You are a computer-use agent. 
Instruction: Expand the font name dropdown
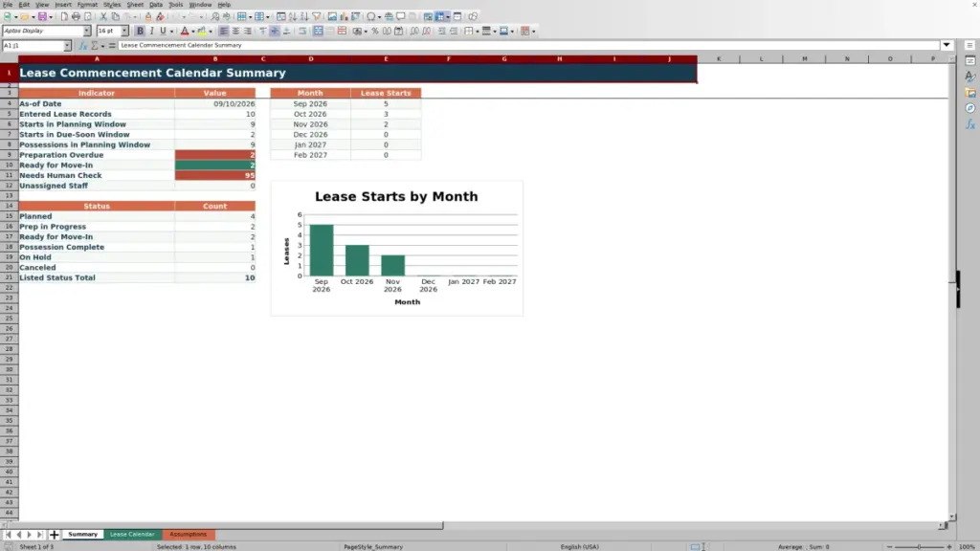click(87, 31)
